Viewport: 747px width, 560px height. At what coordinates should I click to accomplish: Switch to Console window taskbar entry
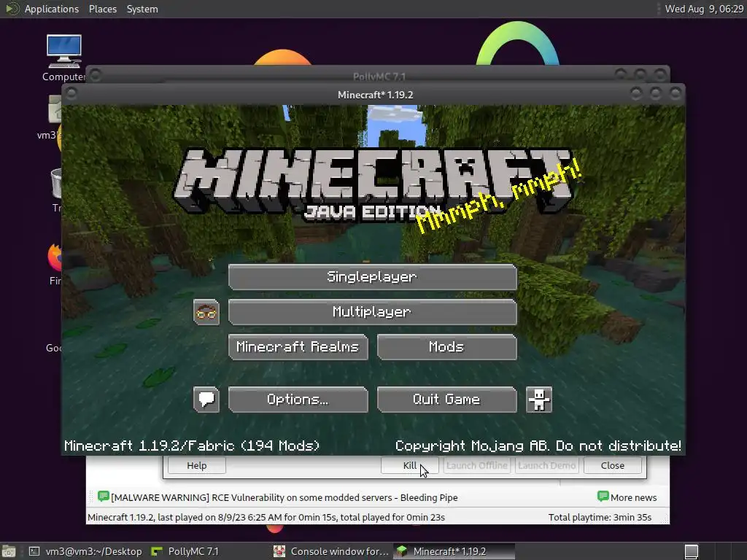[332, 551]
